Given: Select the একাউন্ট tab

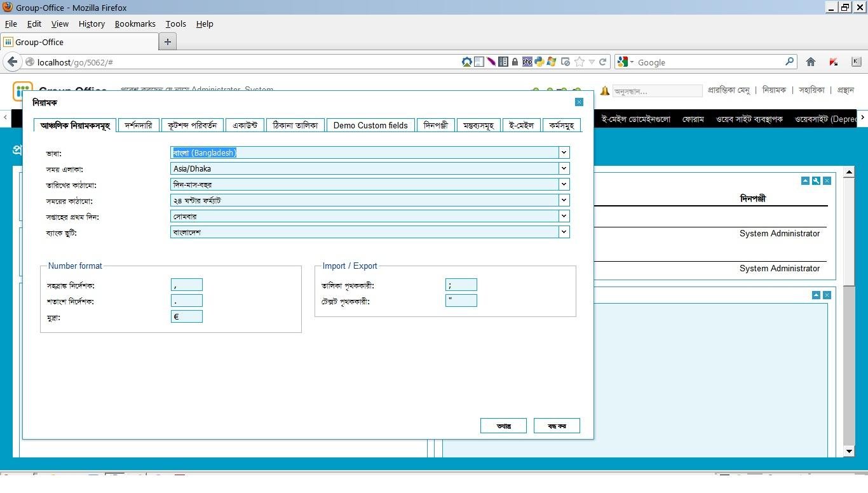Looking at the screenshot, I should pyautogui.click(x=245, y=125).
